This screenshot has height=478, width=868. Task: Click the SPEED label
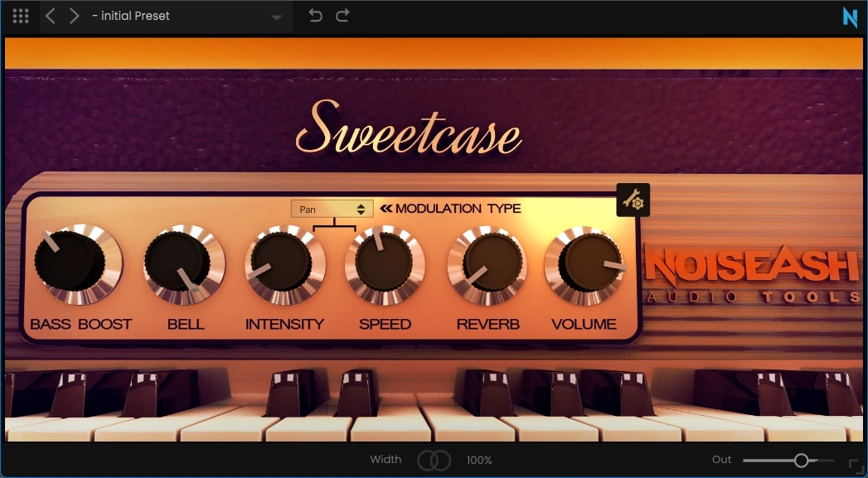click(x=386, y=324)
